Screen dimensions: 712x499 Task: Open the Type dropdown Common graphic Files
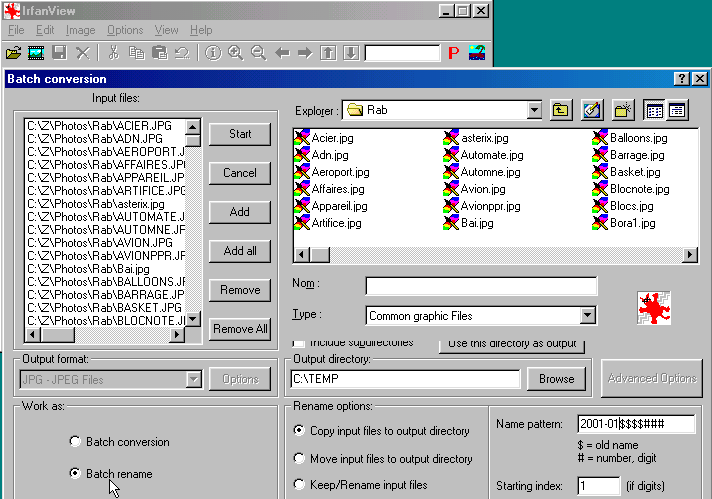coord(587,316)
